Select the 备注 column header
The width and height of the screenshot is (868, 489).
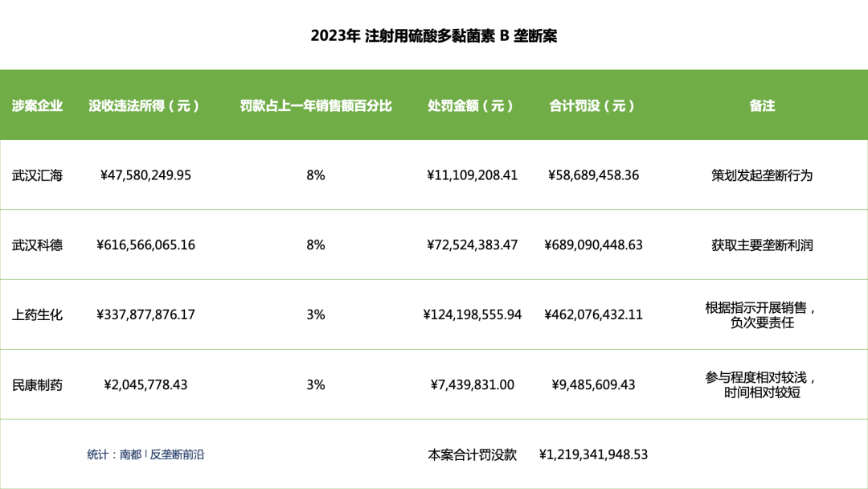pyautogui.click(x=763, y=105)
